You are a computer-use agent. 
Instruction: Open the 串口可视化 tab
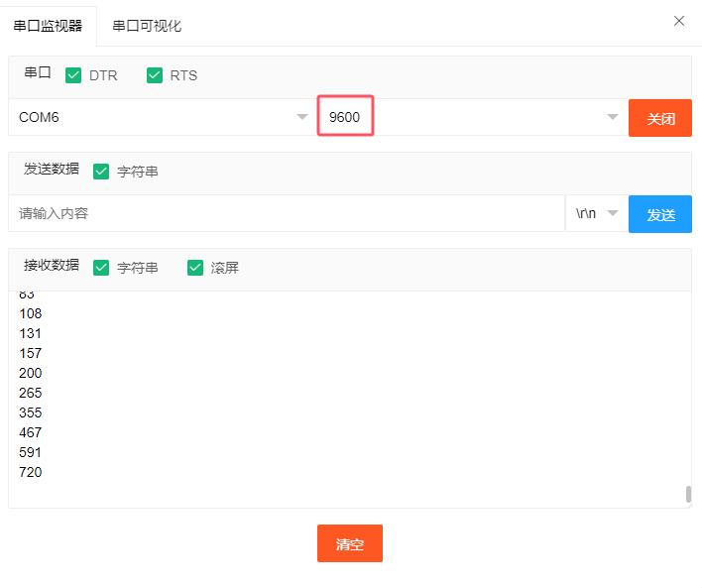click(x=147, y=26)
